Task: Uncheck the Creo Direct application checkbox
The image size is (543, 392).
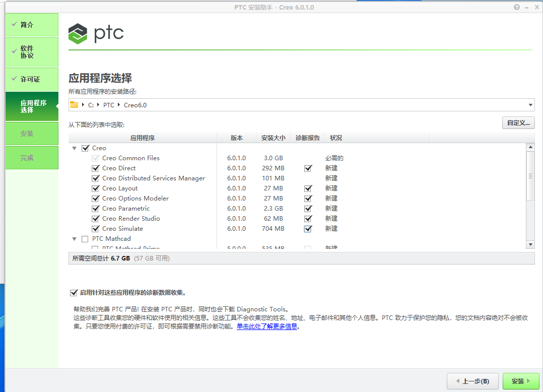Action: 96,168
